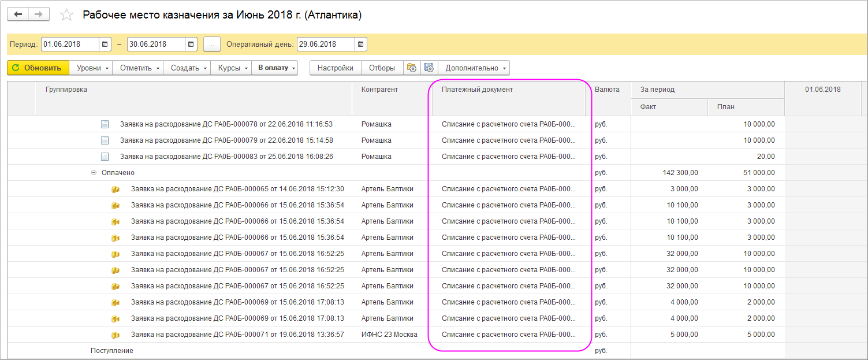
Task: Click Списание с расчетного счета in РА0Б-000065 row
Action: pos(509,189)
